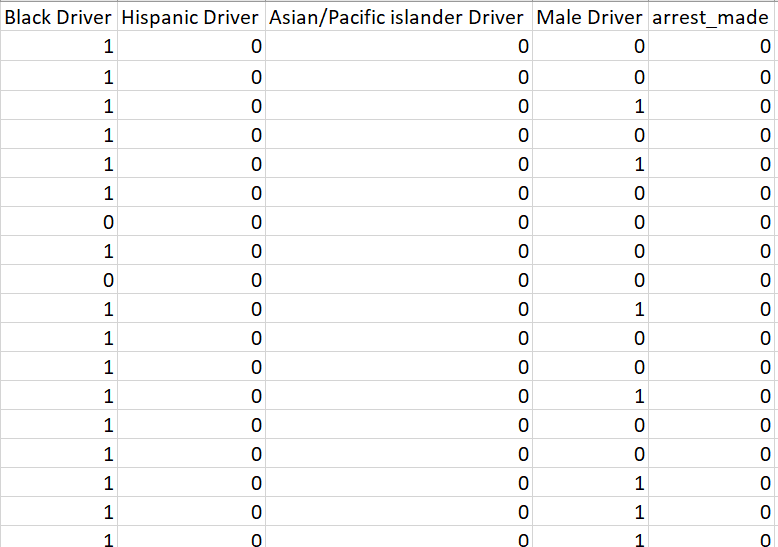Click Male Driver cell in first data row
Image resolution: width=778 pixels, height=547 pixels.
[590, 46]
